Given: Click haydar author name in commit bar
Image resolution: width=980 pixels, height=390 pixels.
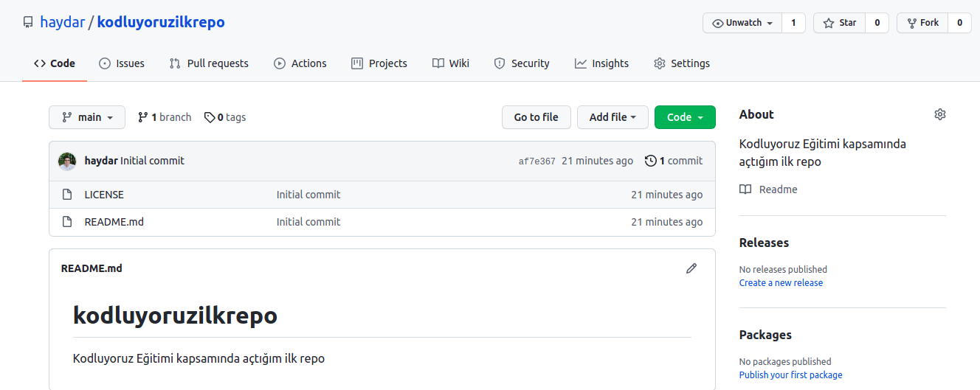Looking at the screenshot, I should 101,161.
